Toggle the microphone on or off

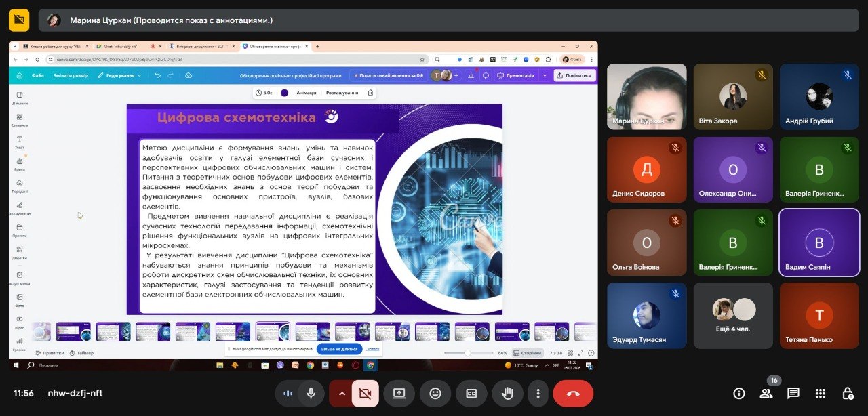[x=311, y=393]
